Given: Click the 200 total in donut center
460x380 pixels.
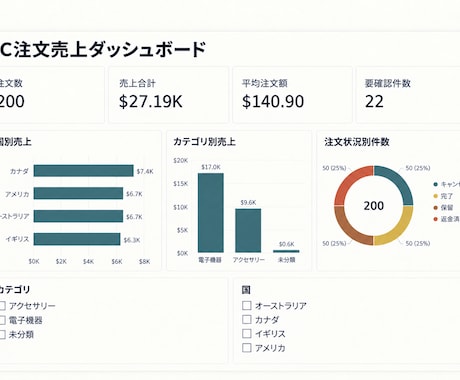Looking at the screenshot, I should tap(374, 206).
